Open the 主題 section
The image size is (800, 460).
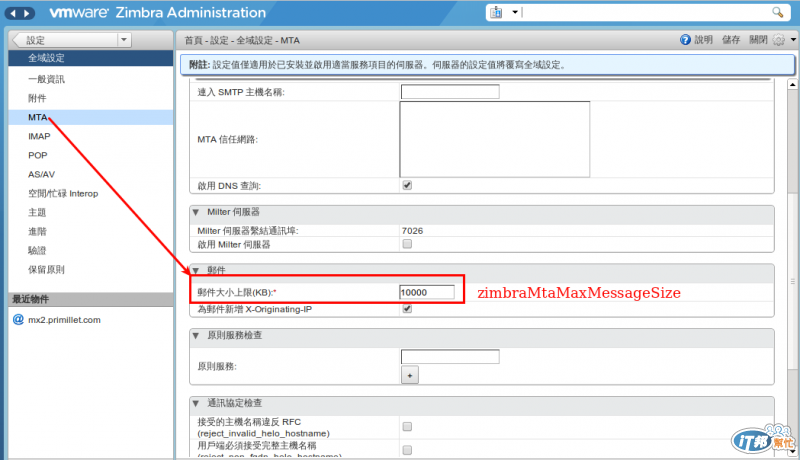37,212
